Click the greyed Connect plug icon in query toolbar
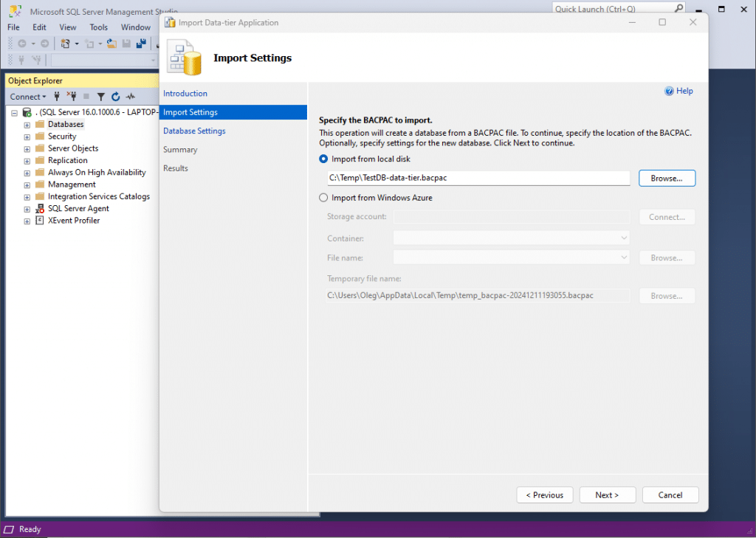The width and height of the screenshot is (756, 538). click(21, 60)
